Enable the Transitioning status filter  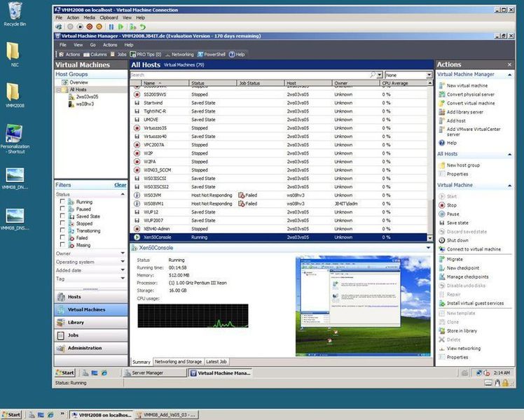click(x=62, y=230)
